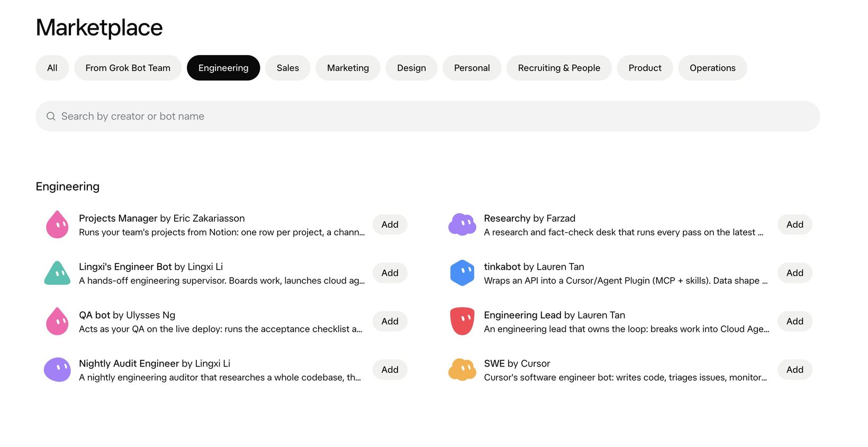Open the Design category tab
This screenshot has width=868, height=447.
tap(412, 68)
